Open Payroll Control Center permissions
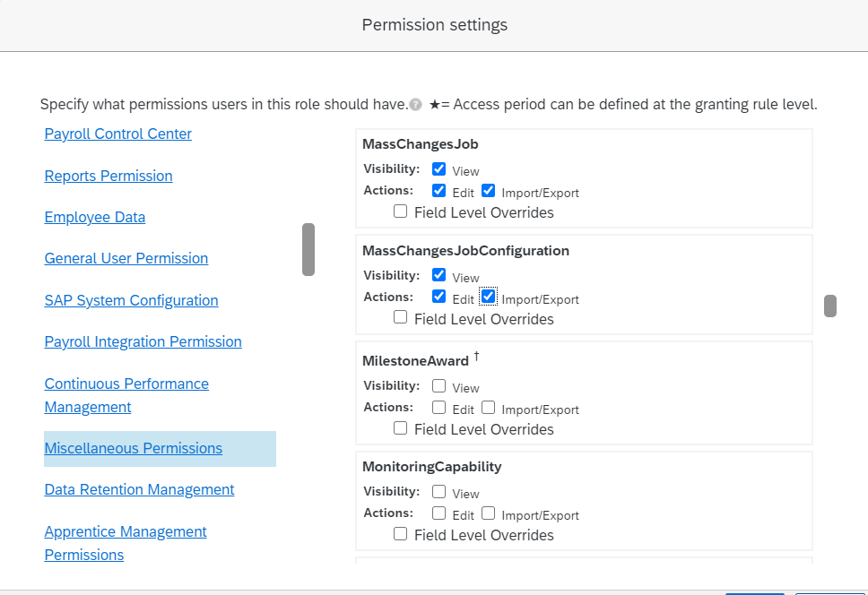The height and width of the screenshot is (595, 868). coord(117,134)
